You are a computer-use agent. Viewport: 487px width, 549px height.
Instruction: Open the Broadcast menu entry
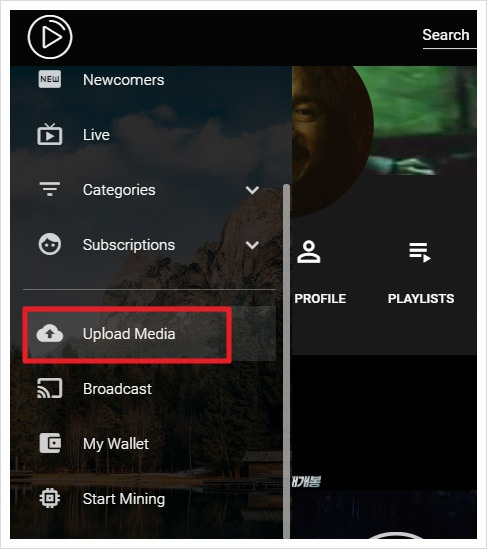(117, 389)
